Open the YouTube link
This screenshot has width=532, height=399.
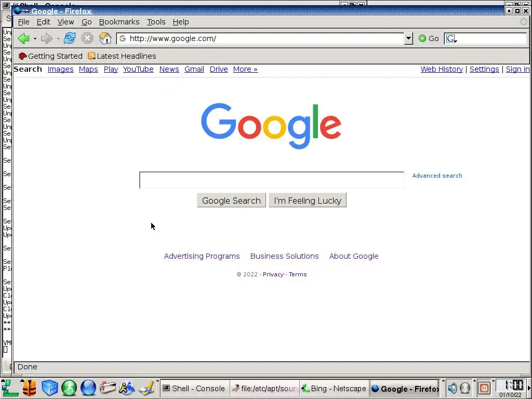138,69
